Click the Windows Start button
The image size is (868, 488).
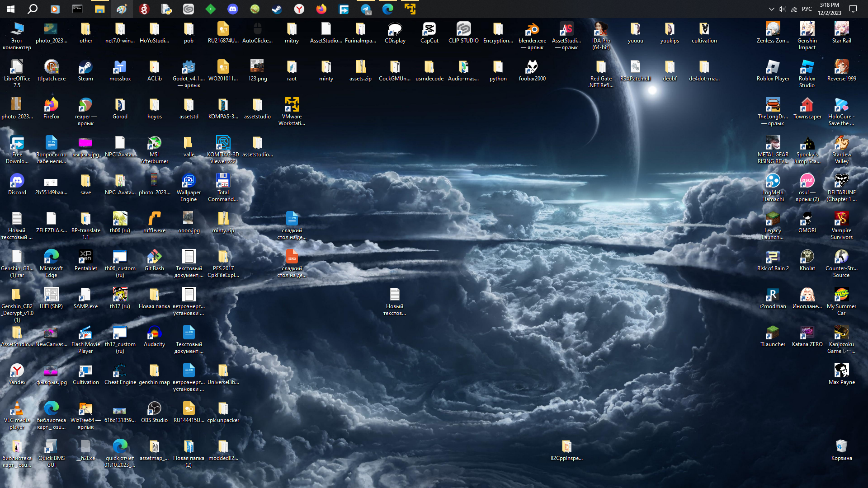pyautogui.click(x=11, y=9)
